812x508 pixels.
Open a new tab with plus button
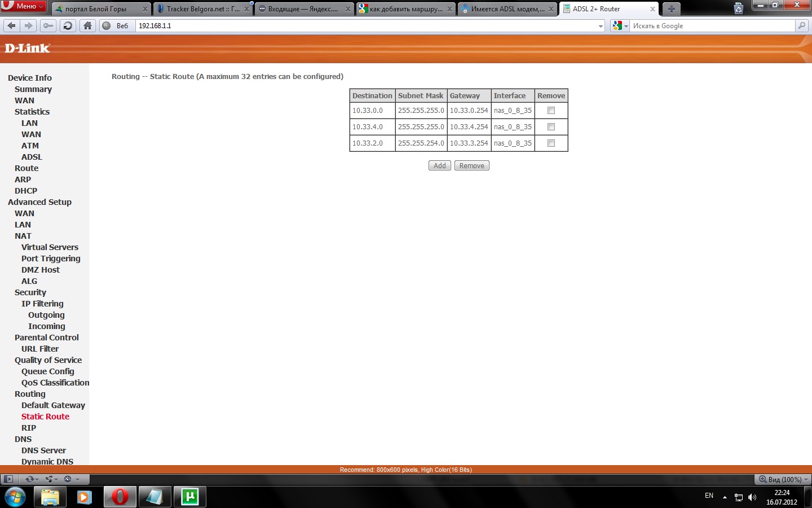pos(671,9)
